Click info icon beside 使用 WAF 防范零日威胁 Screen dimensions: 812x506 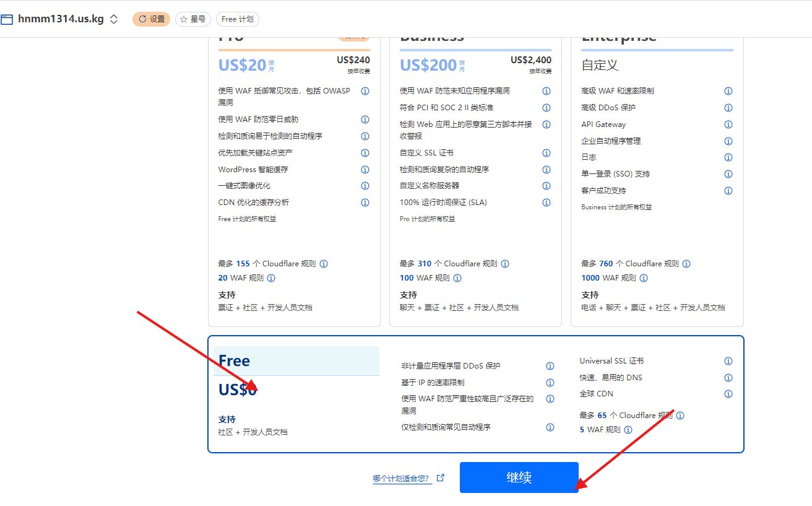365,120
